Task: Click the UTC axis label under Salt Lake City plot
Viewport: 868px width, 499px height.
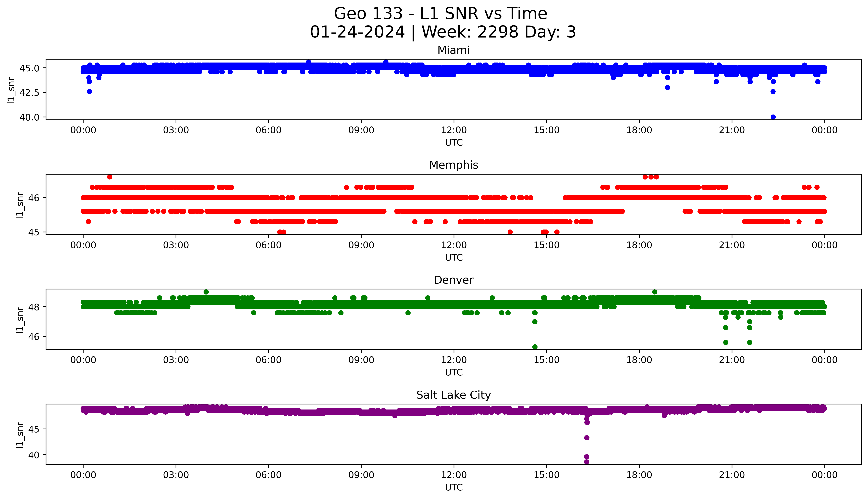Action: coord(454,487)
